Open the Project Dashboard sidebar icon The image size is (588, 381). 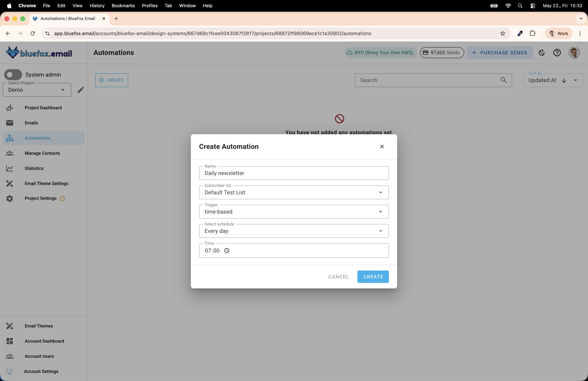coord(10,108)
